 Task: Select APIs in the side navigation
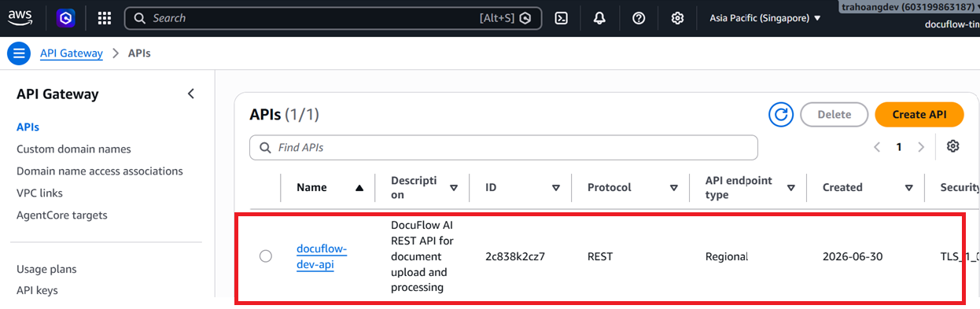click(x=28, y=127)
